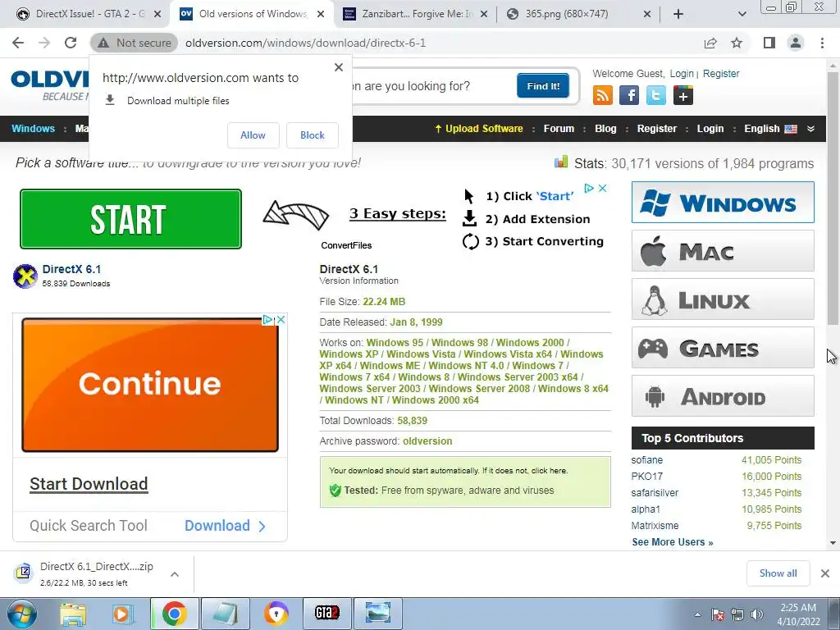This screenshot has width=840, height=630.
Task: Close the ConvertFiles ad with X
Action: [603, 189]
